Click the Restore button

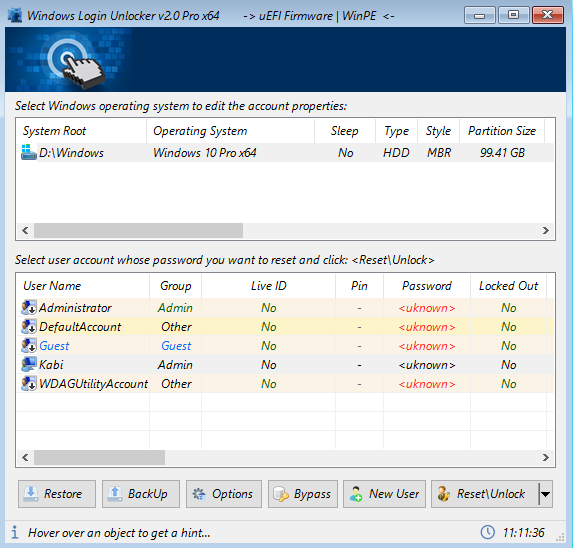point(57,494)
